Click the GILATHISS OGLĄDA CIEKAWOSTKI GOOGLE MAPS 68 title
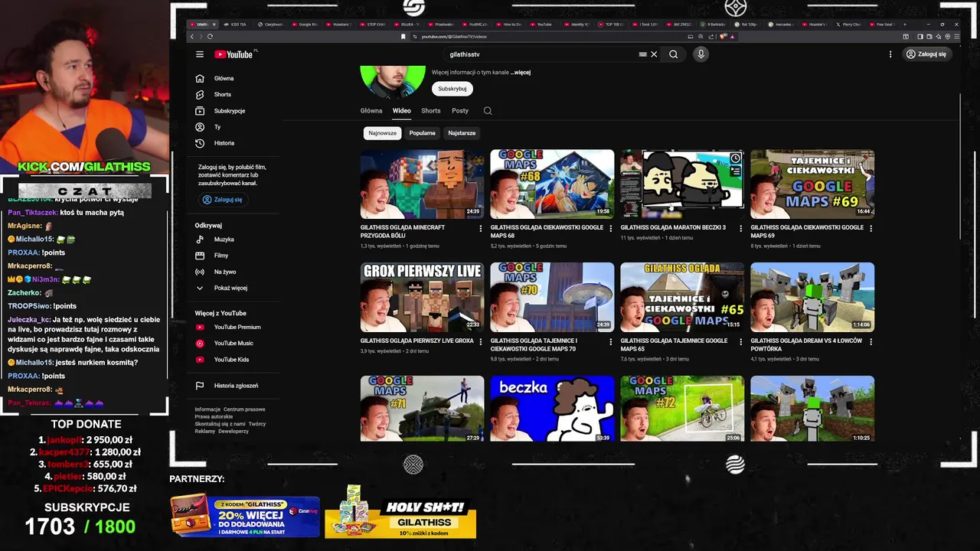Viewport: 980px width, 551px height. (547, 231)
